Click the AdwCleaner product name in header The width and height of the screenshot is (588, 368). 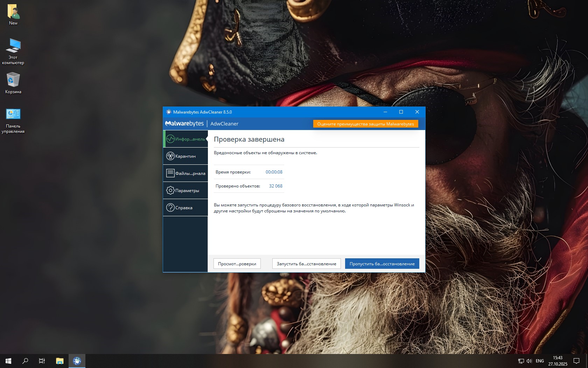tap(224, 124)
